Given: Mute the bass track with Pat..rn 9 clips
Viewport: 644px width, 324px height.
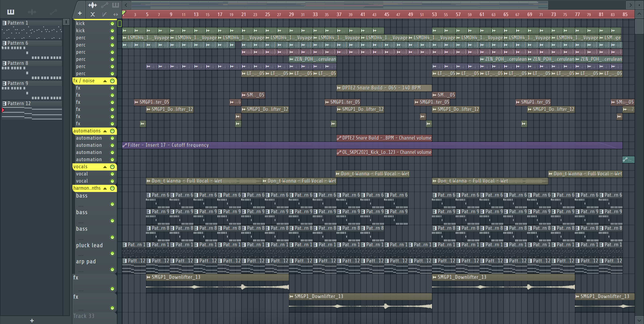Looking at the screenshot, I should click(x=112, y=221).
